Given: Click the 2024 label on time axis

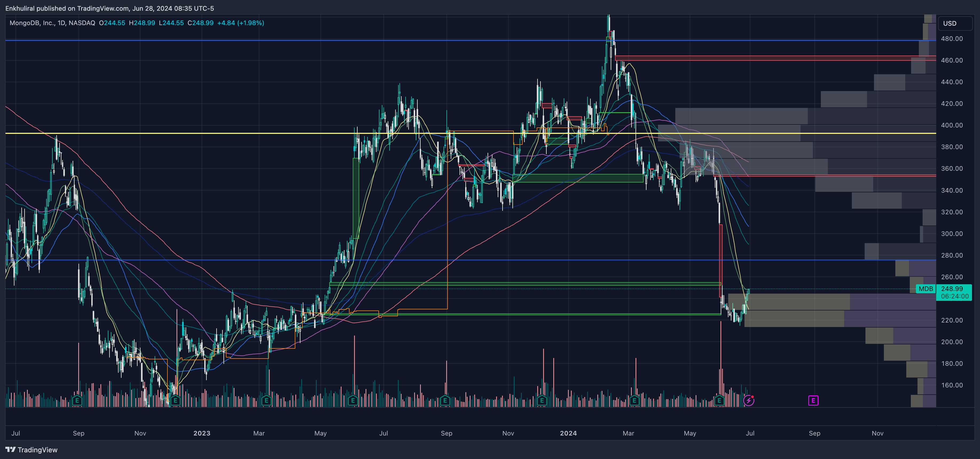Looking at the screenshot, I should [568, 433].
